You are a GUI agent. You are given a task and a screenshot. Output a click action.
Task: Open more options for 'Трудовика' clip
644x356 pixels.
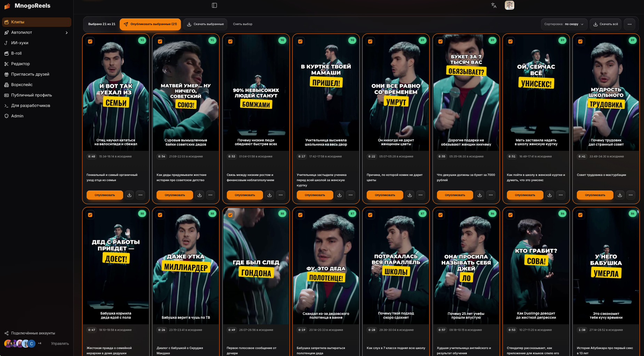[x=631, y=195]
